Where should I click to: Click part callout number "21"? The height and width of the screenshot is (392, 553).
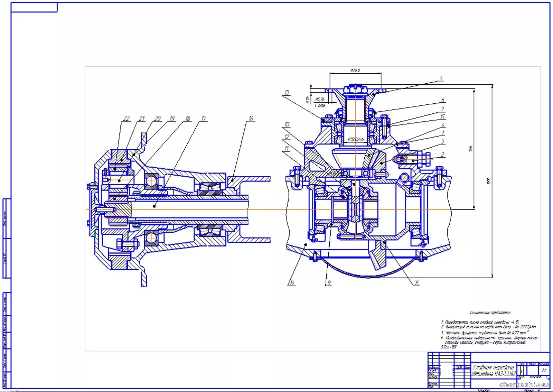(142, 119)
